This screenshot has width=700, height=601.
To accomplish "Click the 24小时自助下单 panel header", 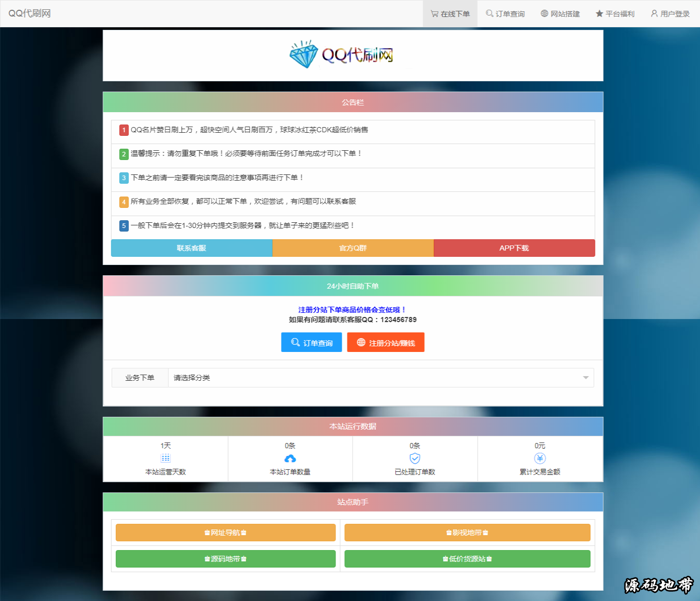I will click(353, 286).
